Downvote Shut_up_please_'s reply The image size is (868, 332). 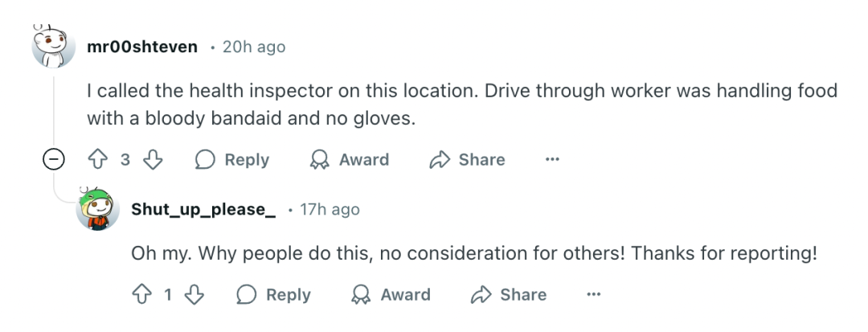(x=194, y=294)
